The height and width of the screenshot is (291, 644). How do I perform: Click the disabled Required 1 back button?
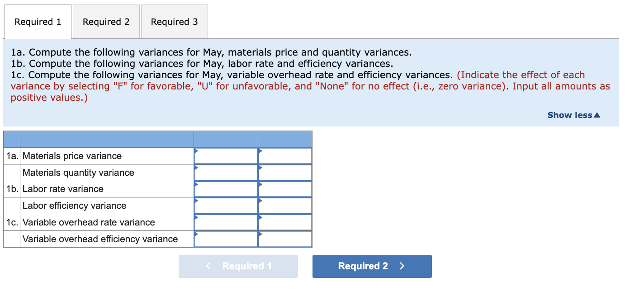(x=238, y=266)
